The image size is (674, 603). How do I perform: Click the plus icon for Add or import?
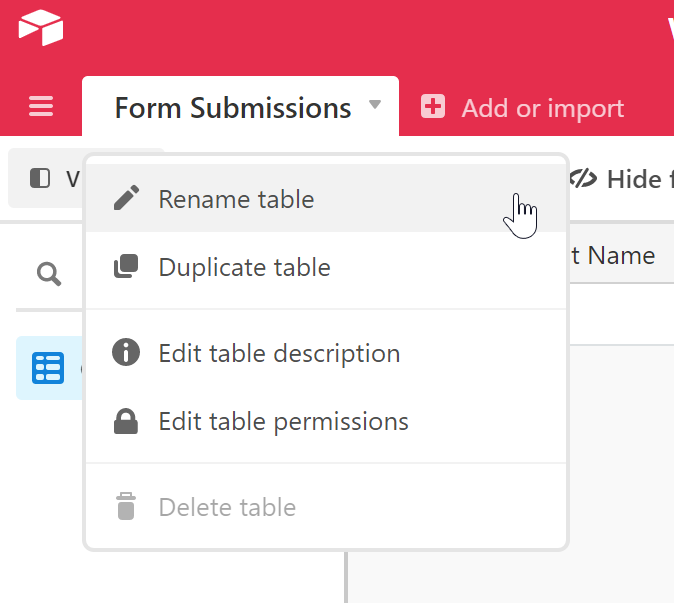[x=433, y=107]
